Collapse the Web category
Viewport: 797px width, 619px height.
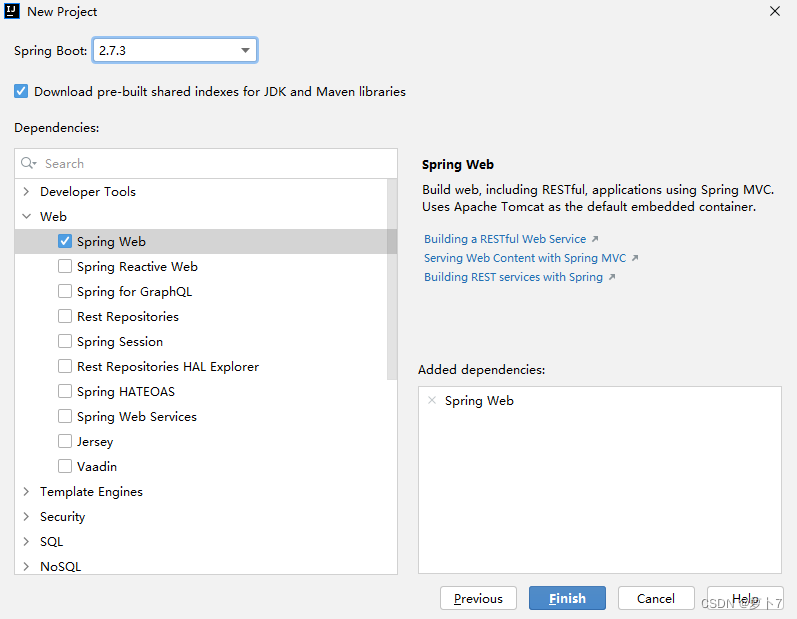pos(26,216)
